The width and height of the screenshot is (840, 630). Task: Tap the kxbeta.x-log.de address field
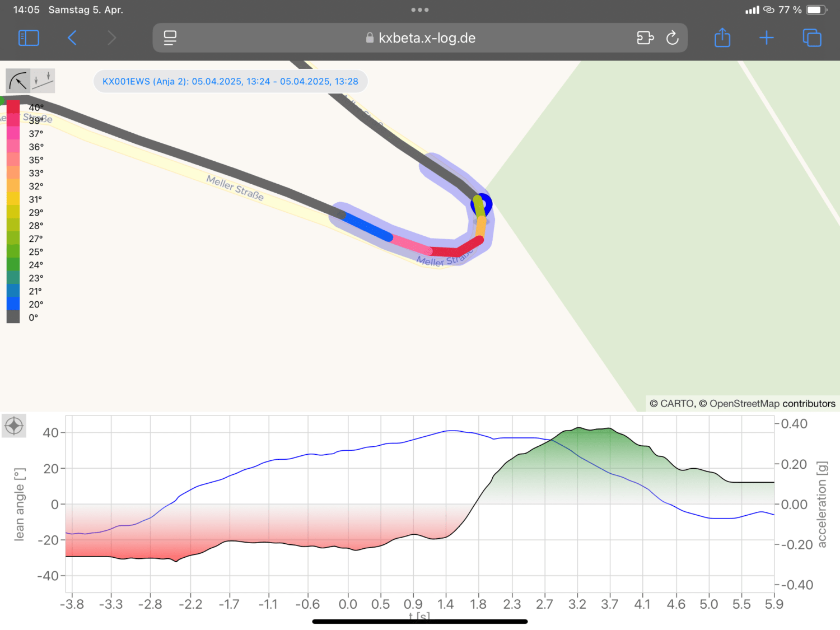(420, 38)
